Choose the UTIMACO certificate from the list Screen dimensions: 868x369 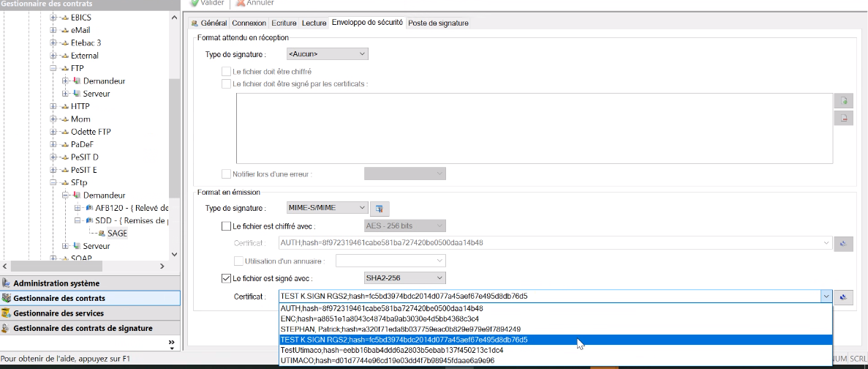point(388,360)
